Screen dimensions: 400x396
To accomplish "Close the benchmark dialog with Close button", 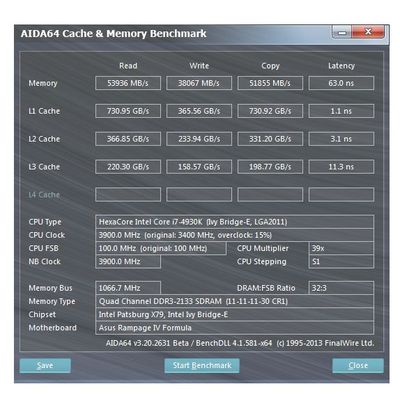I will [358, 365].
